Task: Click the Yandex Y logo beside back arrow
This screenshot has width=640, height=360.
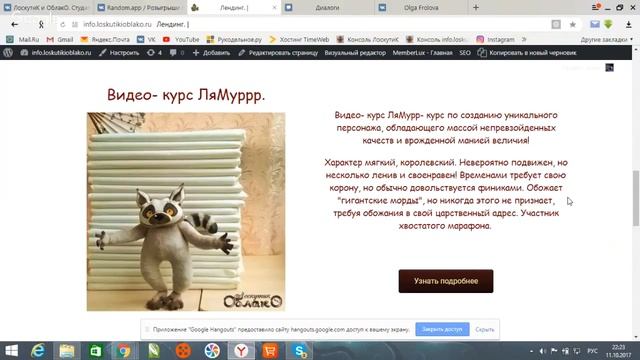Action: point(41,24)
